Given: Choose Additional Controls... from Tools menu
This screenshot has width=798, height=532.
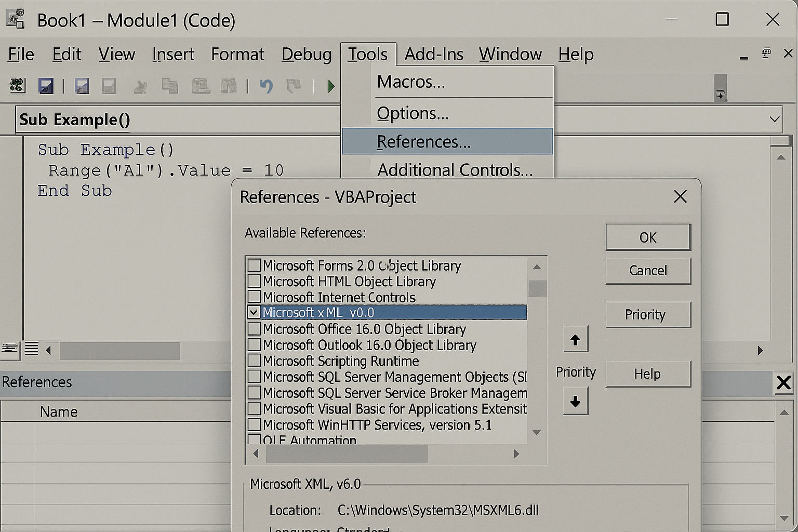Looking at the screenshot, I should [x=447, y=169].
